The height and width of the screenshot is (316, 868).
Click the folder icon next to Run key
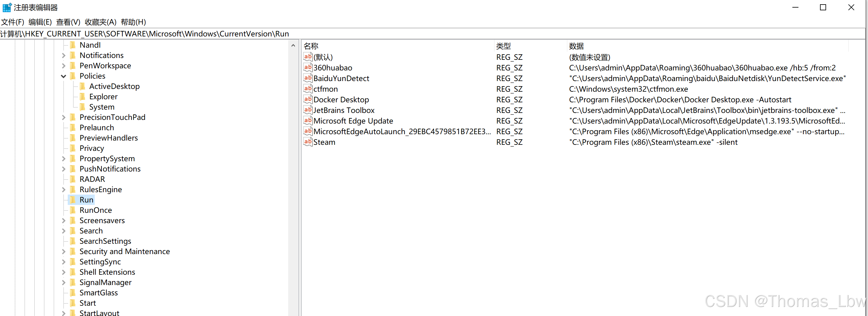[x=73, y=200]
